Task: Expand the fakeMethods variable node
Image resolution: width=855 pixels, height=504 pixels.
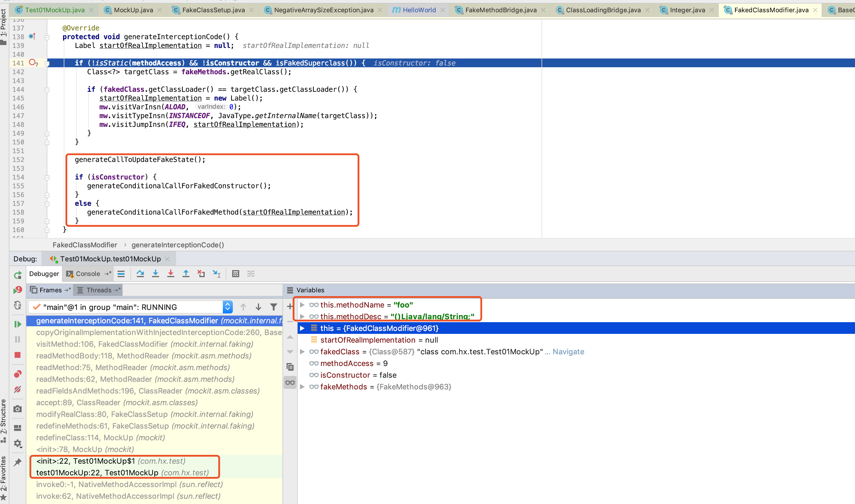Action: (x=302, y=387)
